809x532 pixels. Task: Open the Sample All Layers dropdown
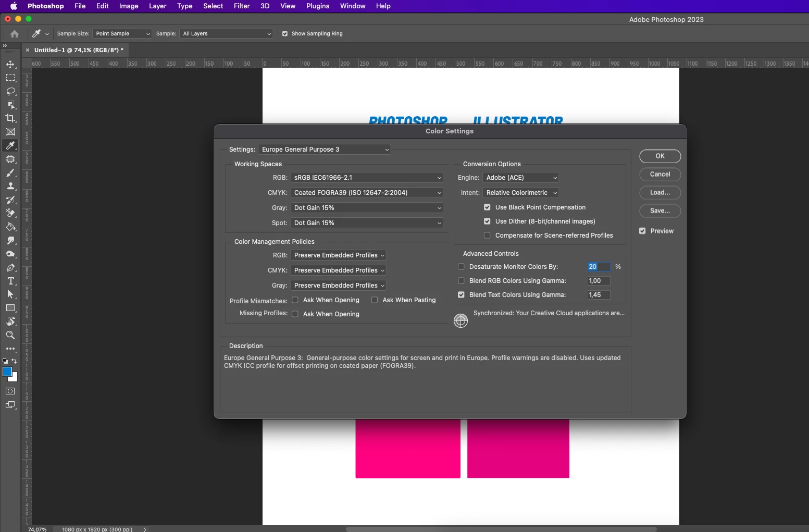tap(227, 34)
